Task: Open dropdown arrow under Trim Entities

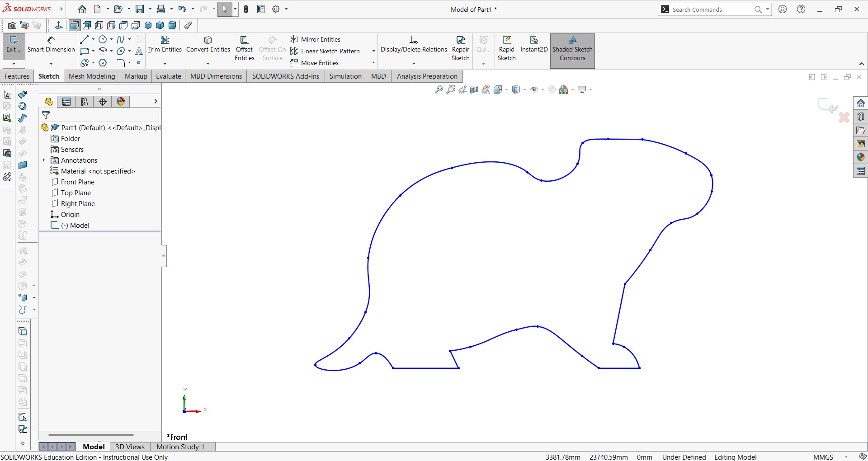Action: [165, 64]
